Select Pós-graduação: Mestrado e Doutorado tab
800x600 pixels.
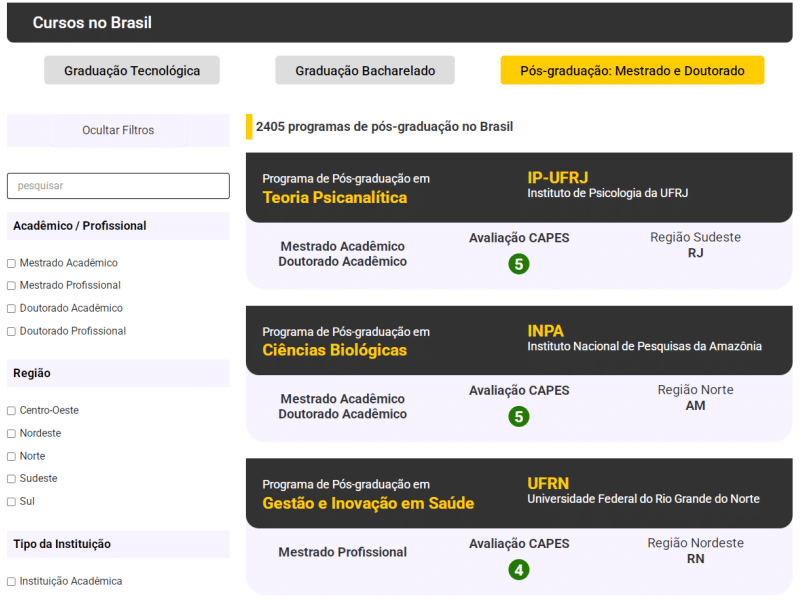pos(632,71)
